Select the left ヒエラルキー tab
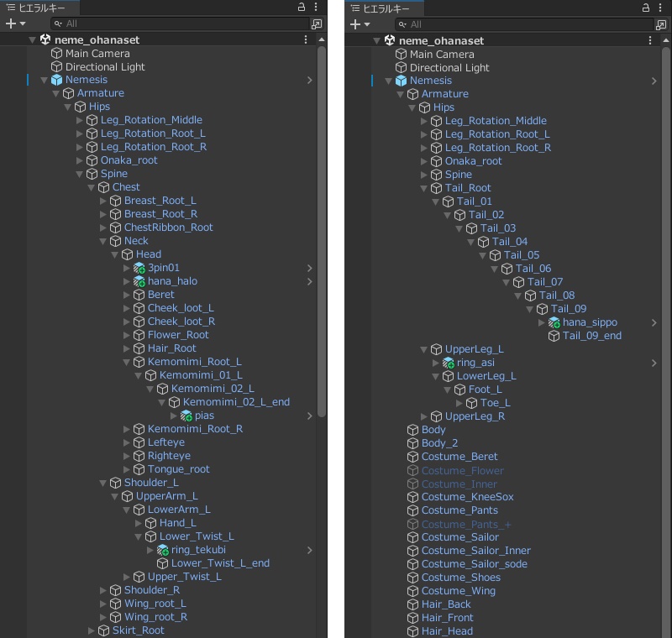 [x=34, y=8]
